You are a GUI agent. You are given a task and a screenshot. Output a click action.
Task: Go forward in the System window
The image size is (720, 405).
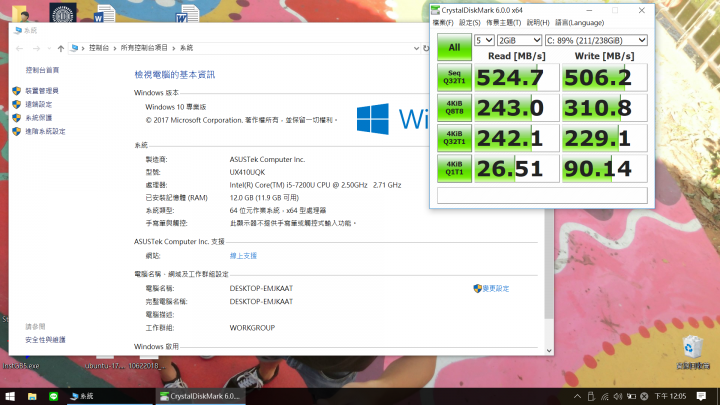click(36, 48)
